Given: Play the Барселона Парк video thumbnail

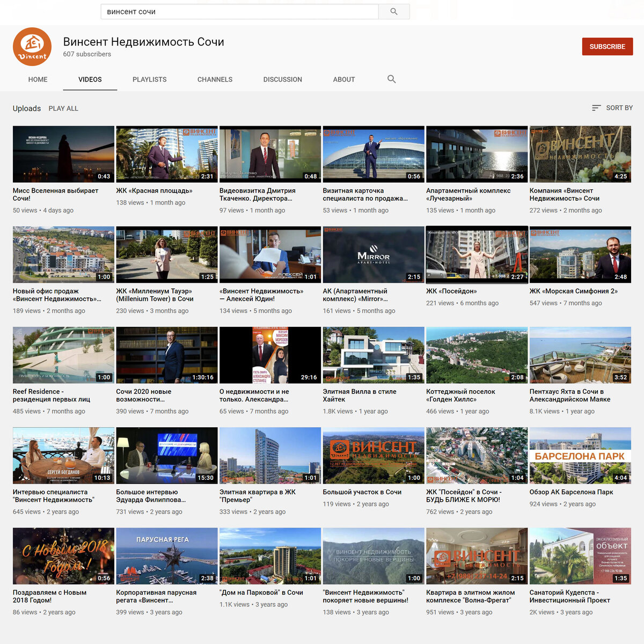Looking at the screenshot, I should click(580, 456).
